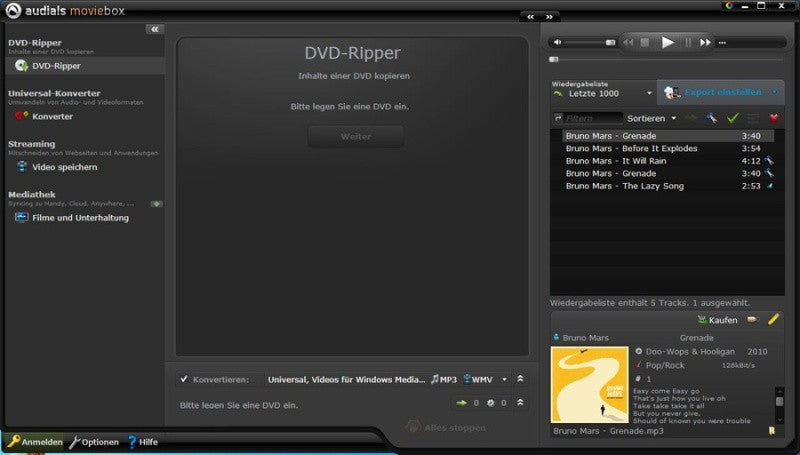This screenshot has width=800, height=455.
Task: Select first Bruno Mars - Grenade track
Action: tap(668, 136)
